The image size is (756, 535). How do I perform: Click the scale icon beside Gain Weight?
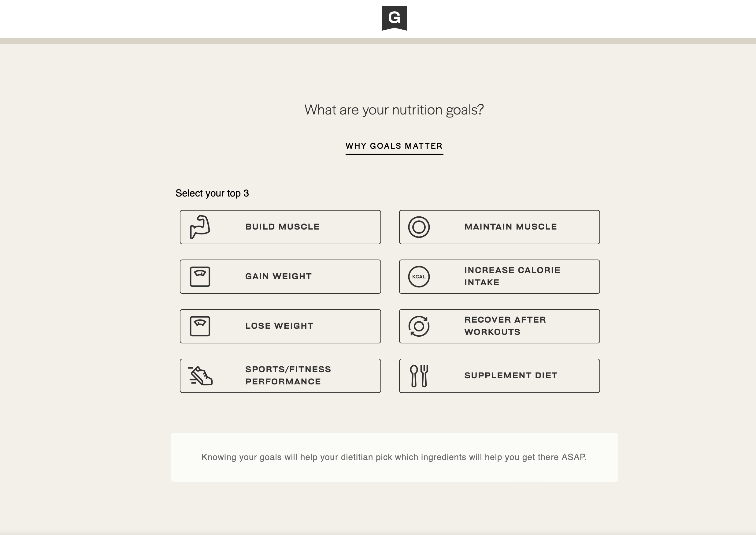pos(200,276)
